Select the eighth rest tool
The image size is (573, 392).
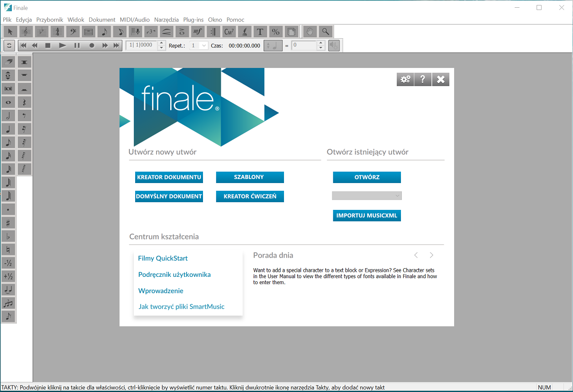(x=25, y=116)
